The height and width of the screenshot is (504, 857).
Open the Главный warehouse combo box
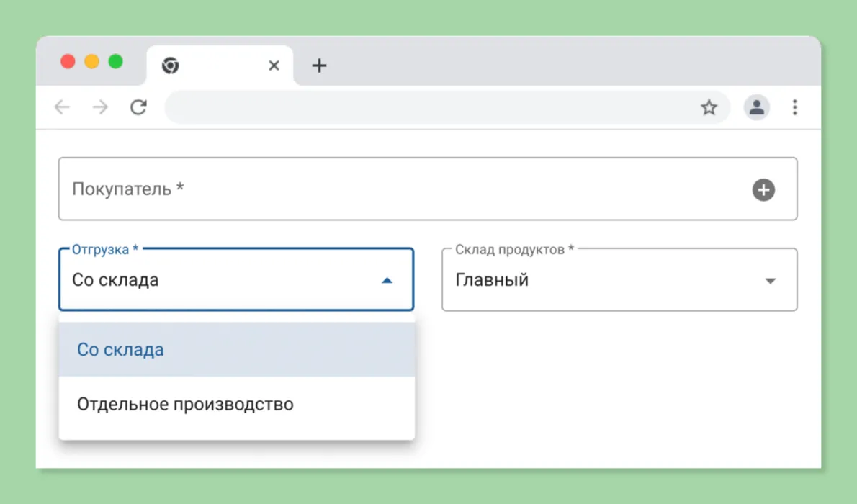[619, 280]
